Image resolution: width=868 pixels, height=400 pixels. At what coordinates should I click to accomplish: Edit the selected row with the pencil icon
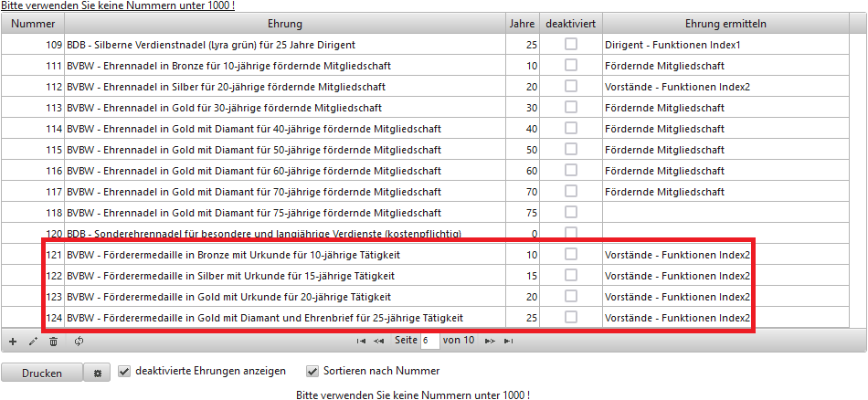pyautogui.click(x=33, y=342)
